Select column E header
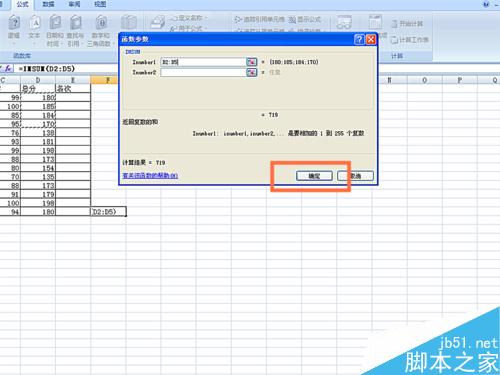500x375 pixels. tap(73, 80)
